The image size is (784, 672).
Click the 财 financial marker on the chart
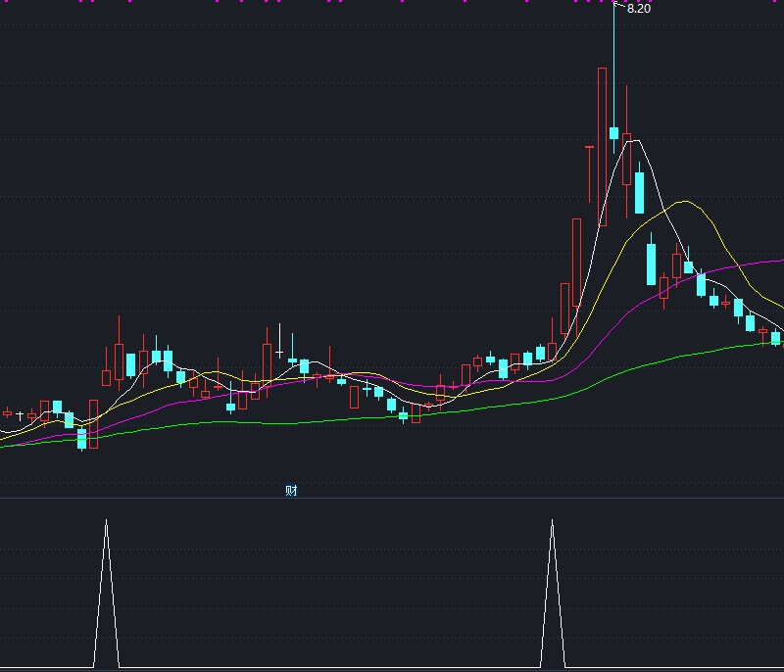[x=291, y=490]
